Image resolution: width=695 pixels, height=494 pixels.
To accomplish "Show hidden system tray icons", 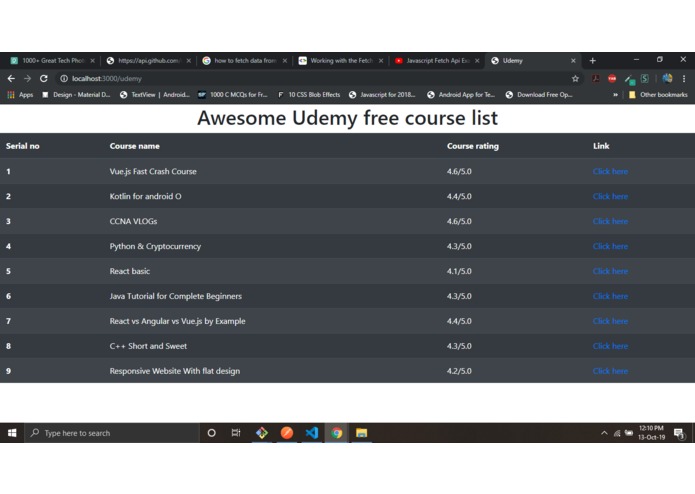I will point(604,433).
